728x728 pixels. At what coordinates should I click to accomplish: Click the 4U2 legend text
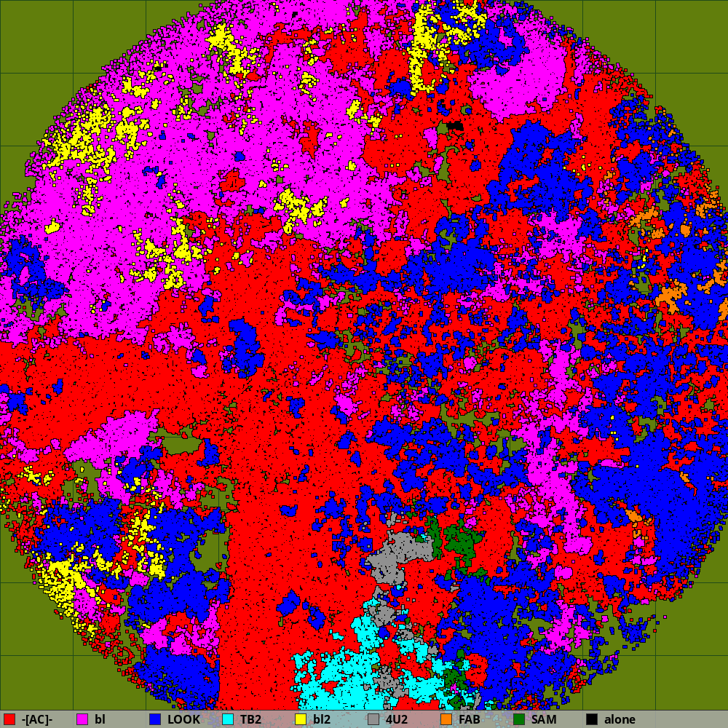tap(397, 719)
